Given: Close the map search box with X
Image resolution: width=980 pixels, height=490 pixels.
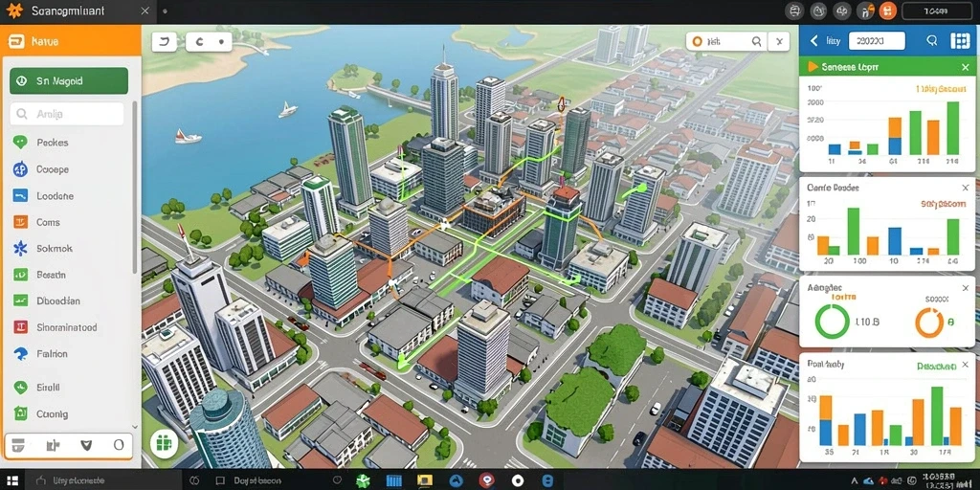Looking at the screenshot, I should 779,42.
